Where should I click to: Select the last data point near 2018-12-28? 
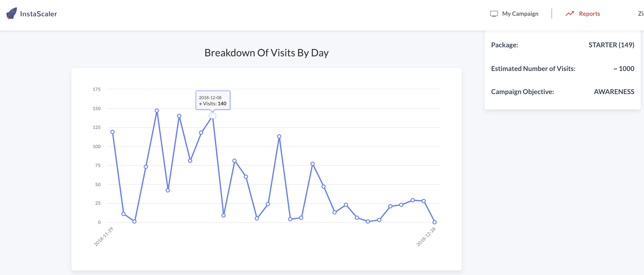(434, 222)
